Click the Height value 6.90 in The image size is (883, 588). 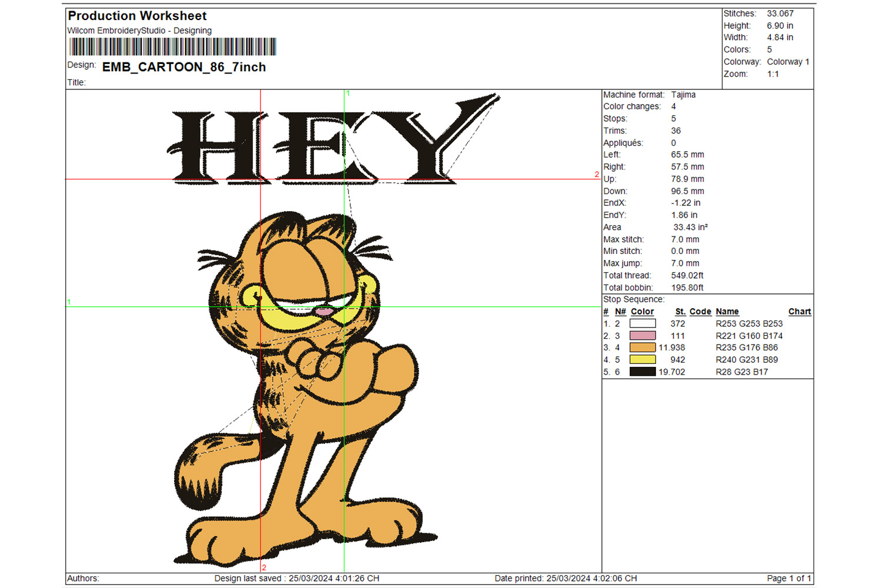click(x=780, y=26)
